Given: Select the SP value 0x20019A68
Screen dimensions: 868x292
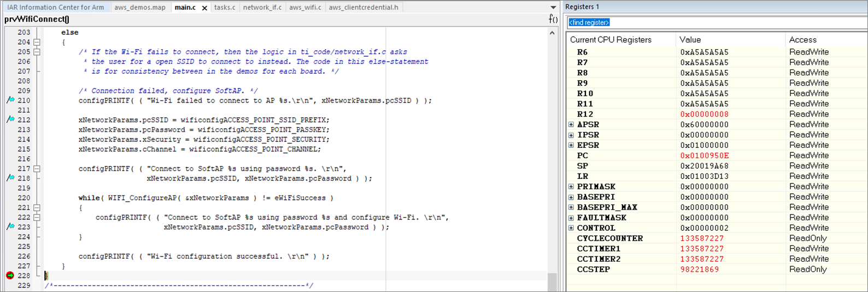Looking at the screenshot, I should coord(704,166).
